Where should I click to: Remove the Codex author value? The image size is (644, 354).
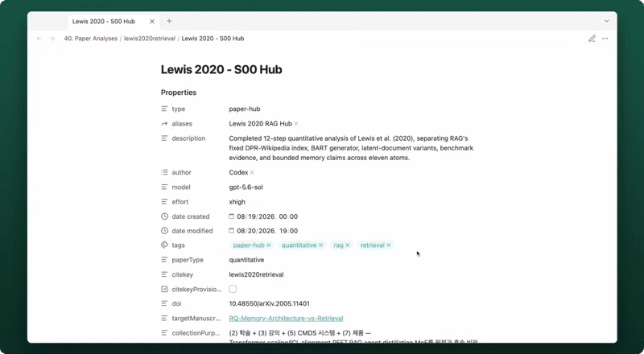coord(252,172)
